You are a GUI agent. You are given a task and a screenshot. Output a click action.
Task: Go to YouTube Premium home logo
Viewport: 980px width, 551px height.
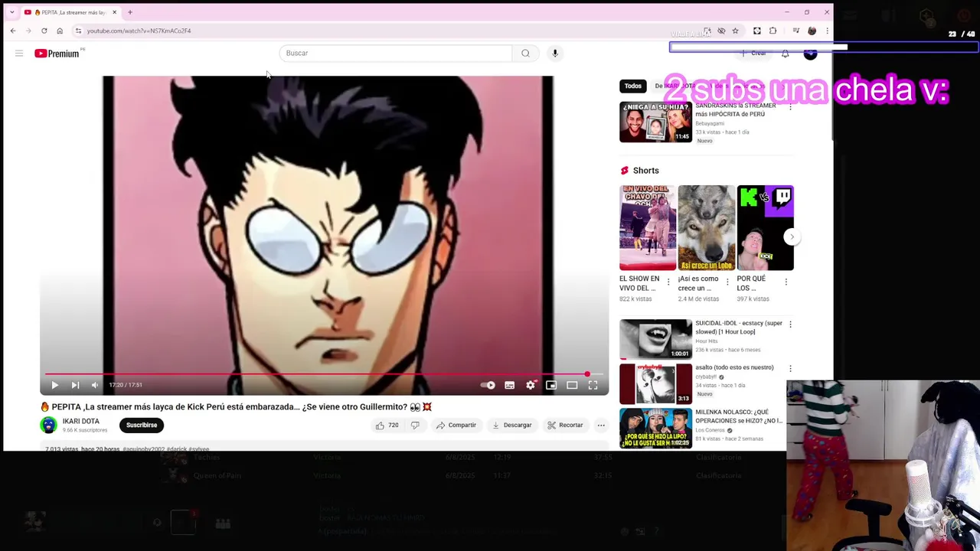pos(59,53)
